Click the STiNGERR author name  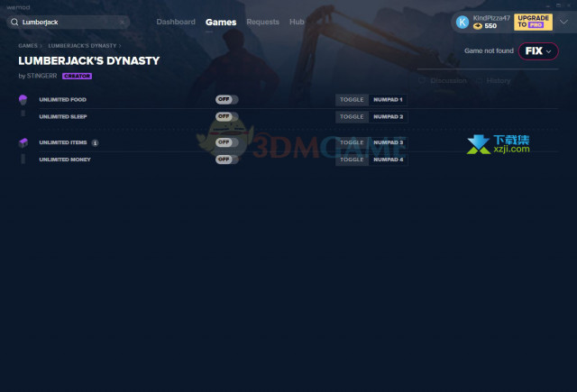41,76
